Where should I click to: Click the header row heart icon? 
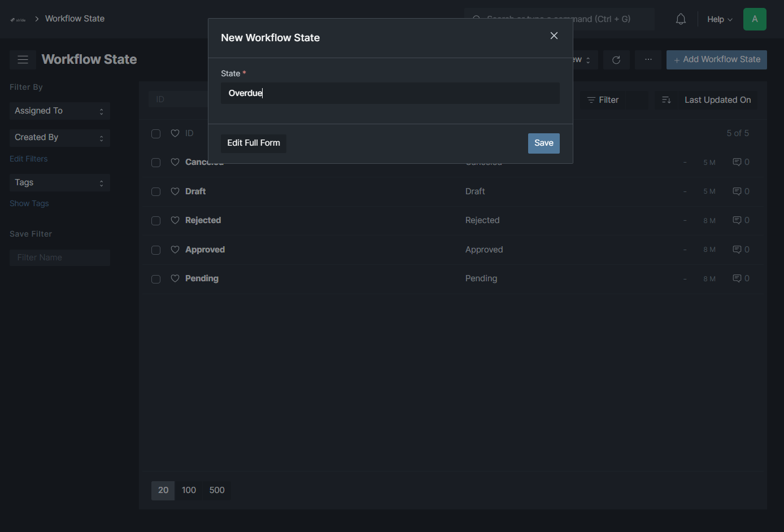pyautogui.click(x=175, y=133)
